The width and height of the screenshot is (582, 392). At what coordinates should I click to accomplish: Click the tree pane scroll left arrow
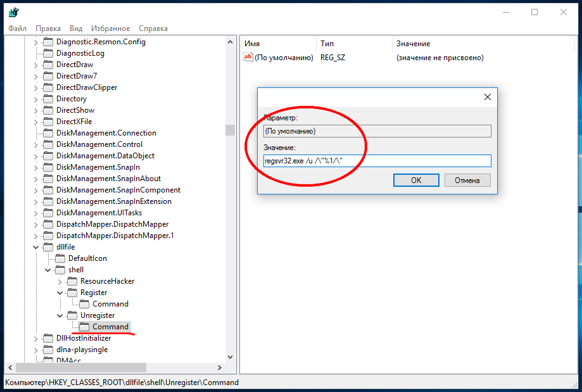point(10,367)
